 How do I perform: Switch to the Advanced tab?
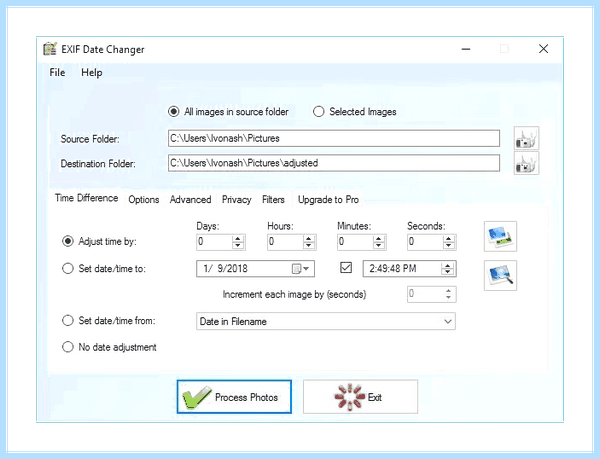(x=191, y=200)
